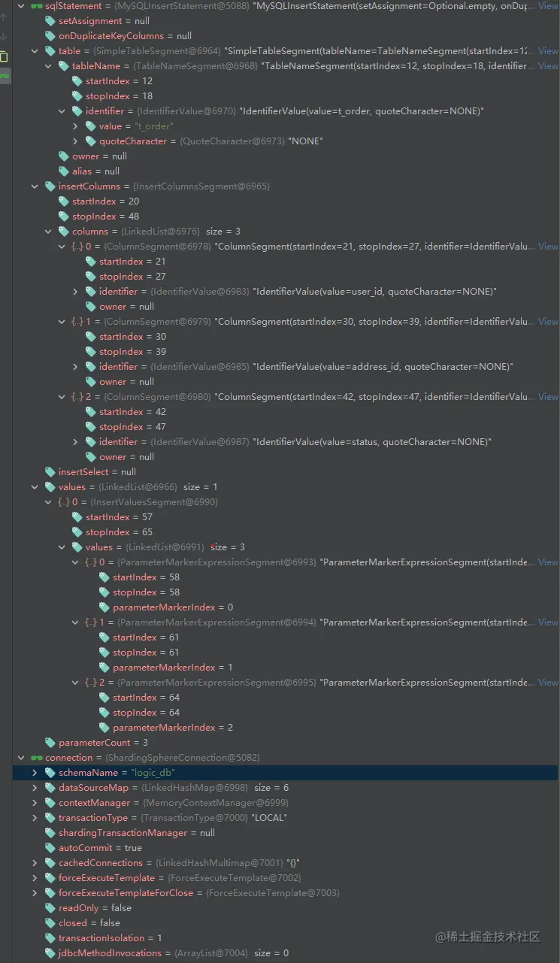Expand identifier IdentifierValue@6987 status node
The image size is (560, 963).
75,442
